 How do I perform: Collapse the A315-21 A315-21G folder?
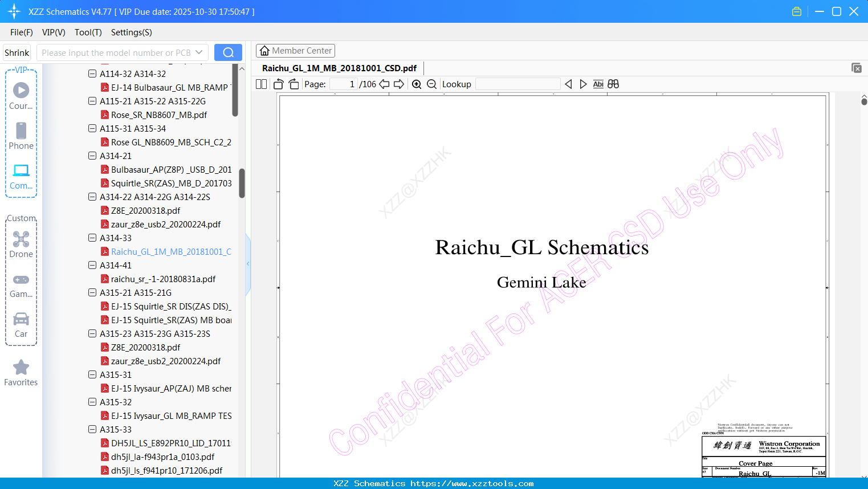(92, 292)
